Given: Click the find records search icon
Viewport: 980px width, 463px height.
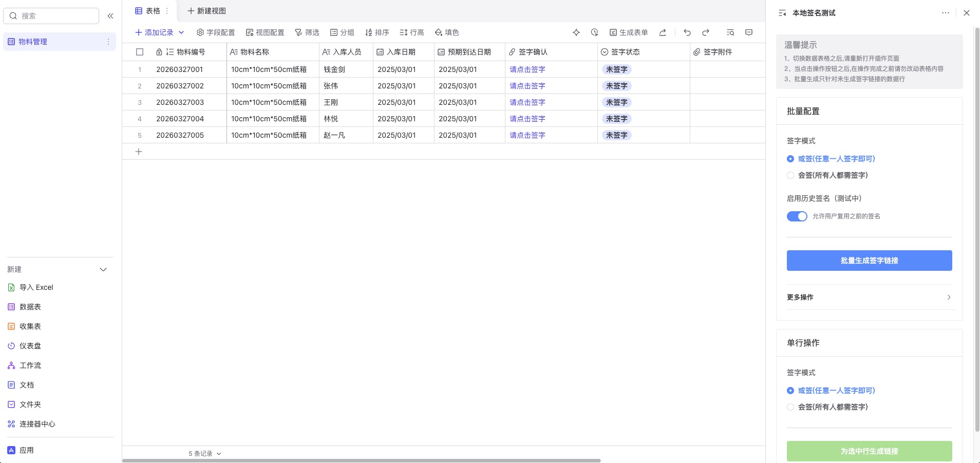Looking at the screenshot, I should [730, 32].
